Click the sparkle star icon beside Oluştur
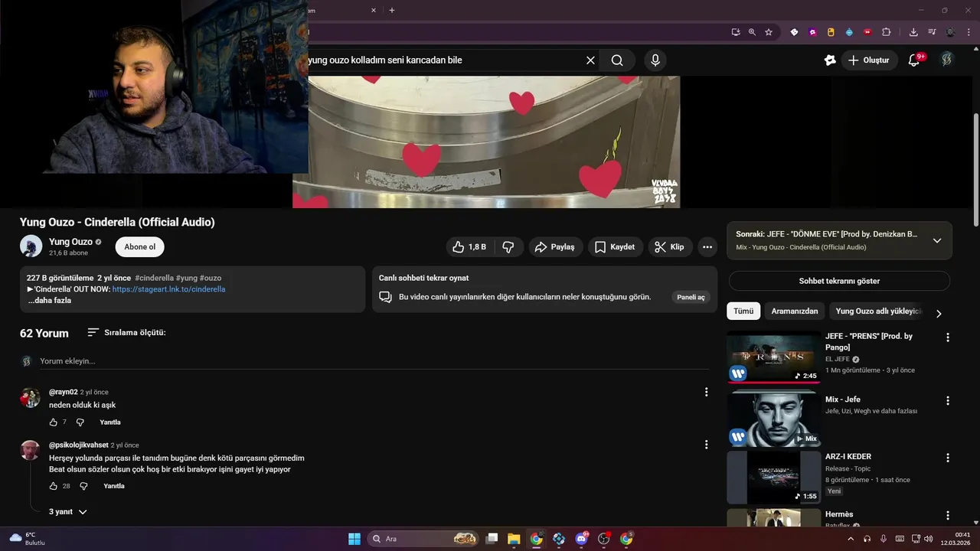 [830, 60]
